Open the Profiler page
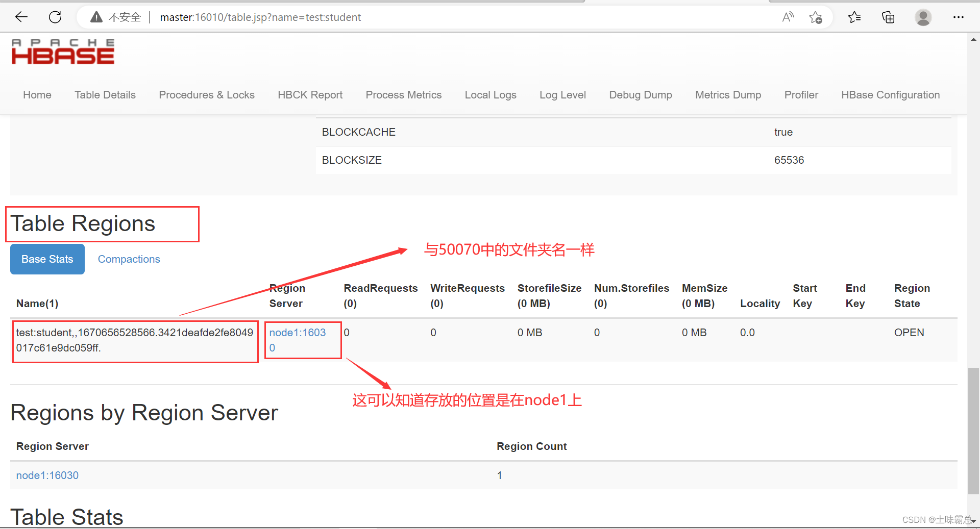Viewport: 980px width, 529px height. point(801,95)
